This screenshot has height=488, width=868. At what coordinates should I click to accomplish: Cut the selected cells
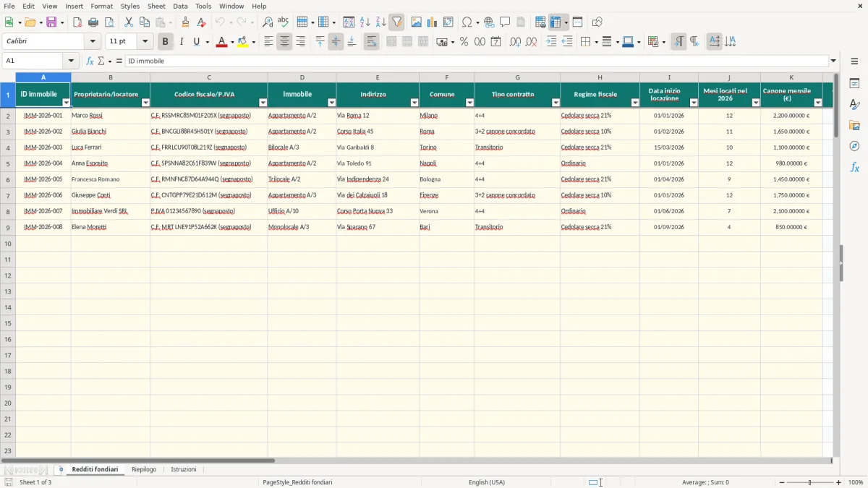129,22
